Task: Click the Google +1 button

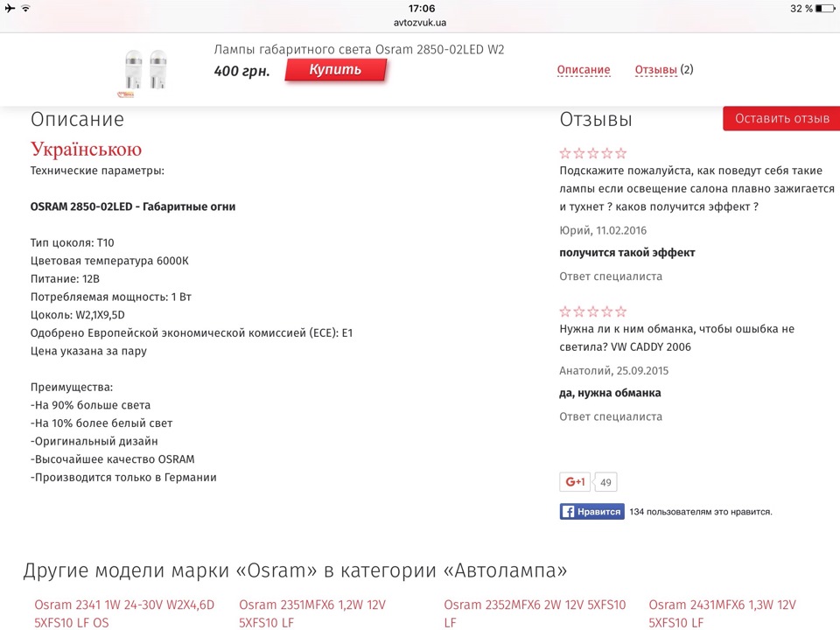Action: (x=575, y=481)
